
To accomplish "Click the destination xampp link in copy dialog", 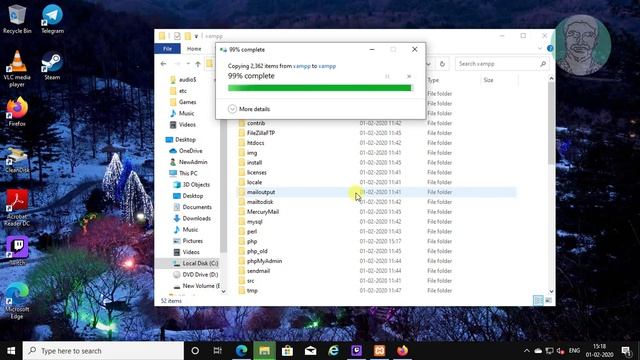I will (327, 66).
